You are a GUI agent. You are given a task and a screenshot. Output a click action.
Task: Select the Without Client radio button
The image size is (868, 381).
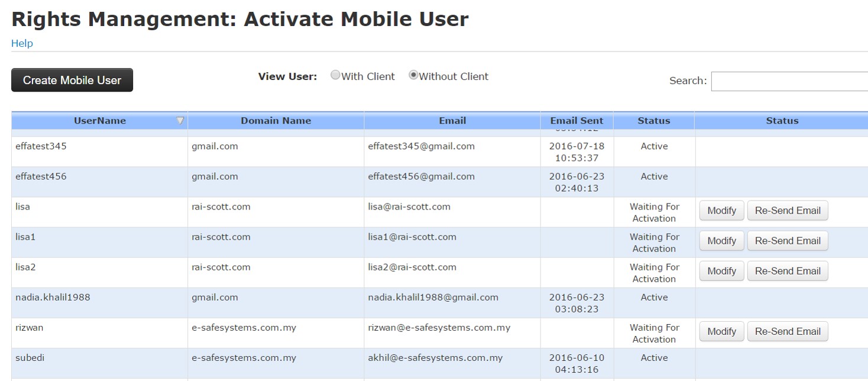413,76
